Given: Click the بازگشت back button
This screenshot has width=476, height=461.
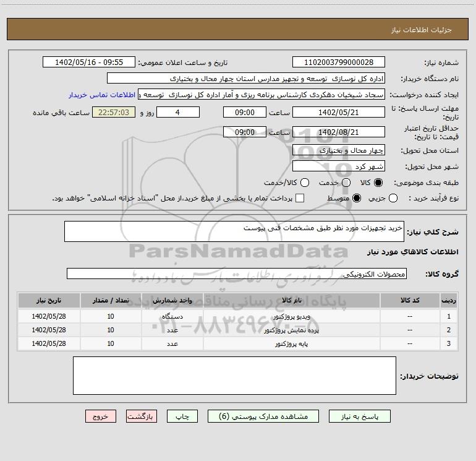Looking at the screenshot, I should pyautogui.click(x=142, y=416).
